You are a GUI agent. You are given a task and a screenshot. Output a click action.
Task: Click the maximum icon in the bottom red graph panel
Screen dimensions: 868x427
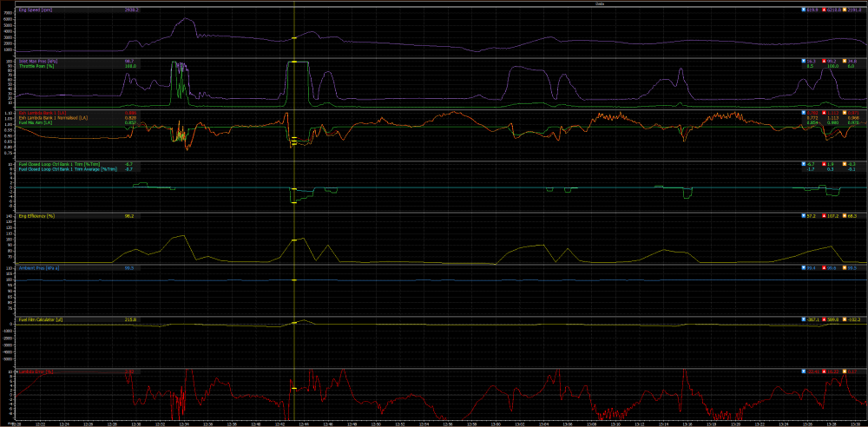click(x=825, y=371)
